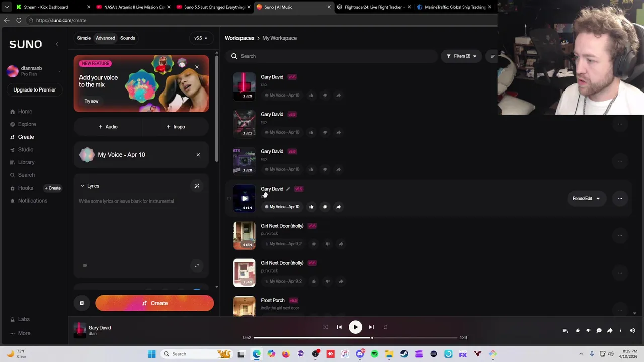Dislike the 1:20 Gary David track
Viewport: 644px width, 362px height.
pos(325,170)
